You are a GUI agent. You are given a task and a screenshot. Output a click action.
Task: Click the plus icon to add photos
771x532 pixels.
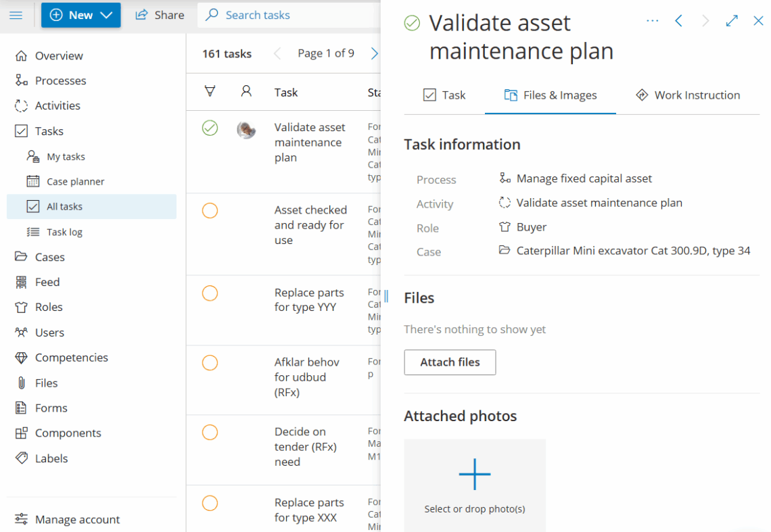(x=474, y=474)
